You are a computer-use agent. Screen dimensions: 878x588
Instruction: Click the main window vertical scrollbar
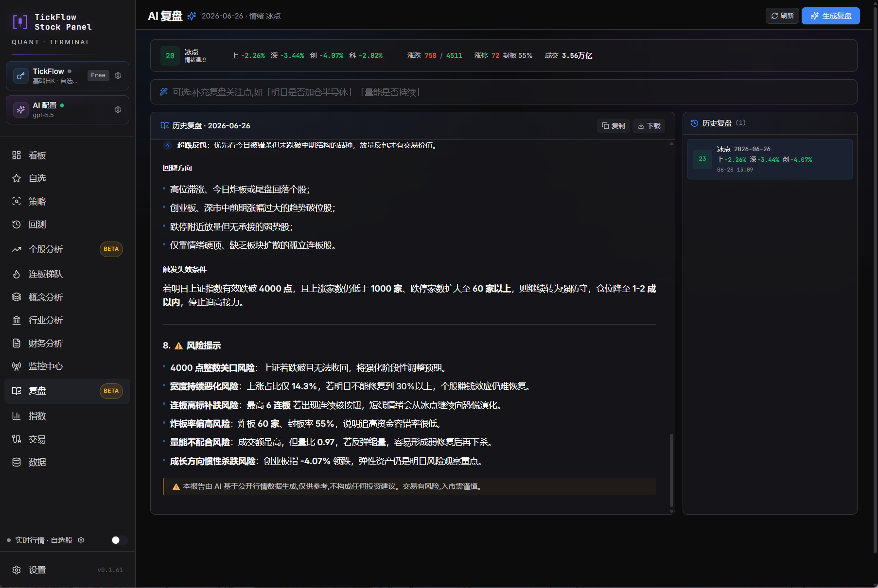coord(875,279)
